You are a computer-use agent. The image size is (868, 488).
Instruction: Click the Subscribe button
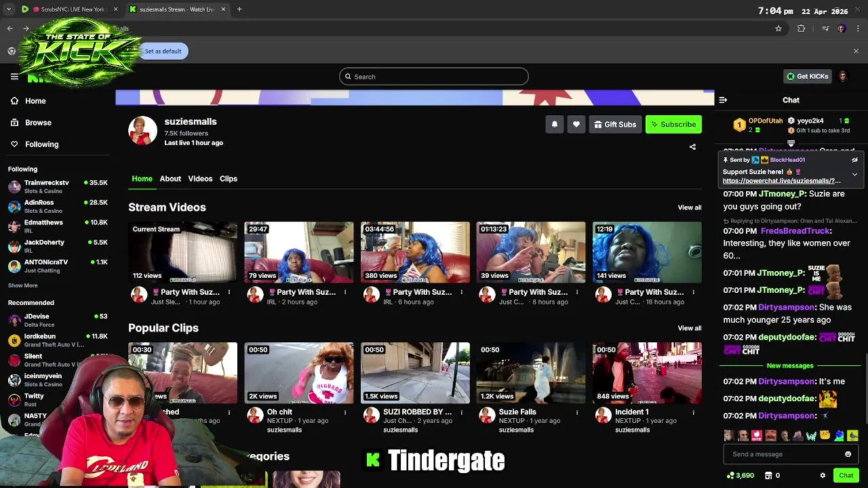[673, 124]
